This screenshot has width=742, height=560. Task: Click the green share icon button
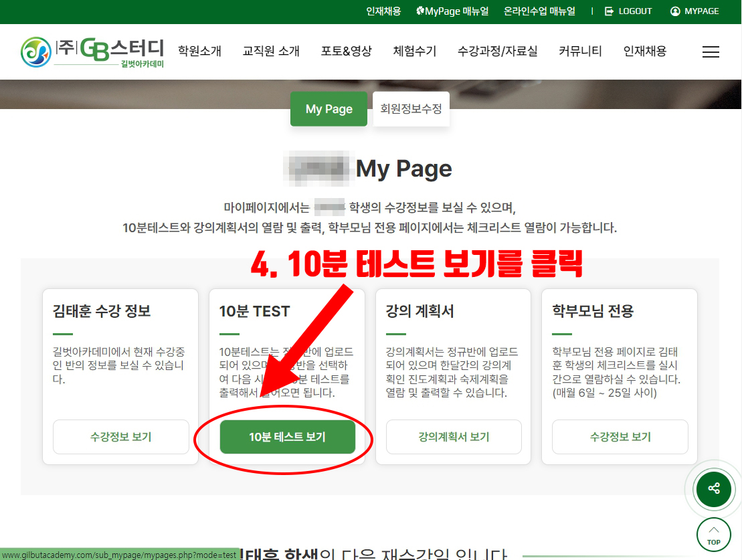pyautogui.click(x=713, y=488)
